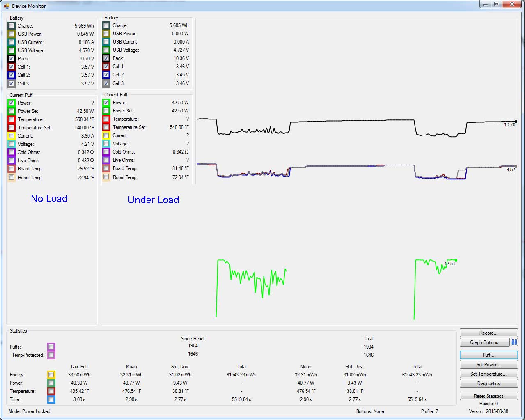Enable the blue Time statistics checkbox
Image resolution: width=525 pixels, height=420 pixels.
[51, 399]
